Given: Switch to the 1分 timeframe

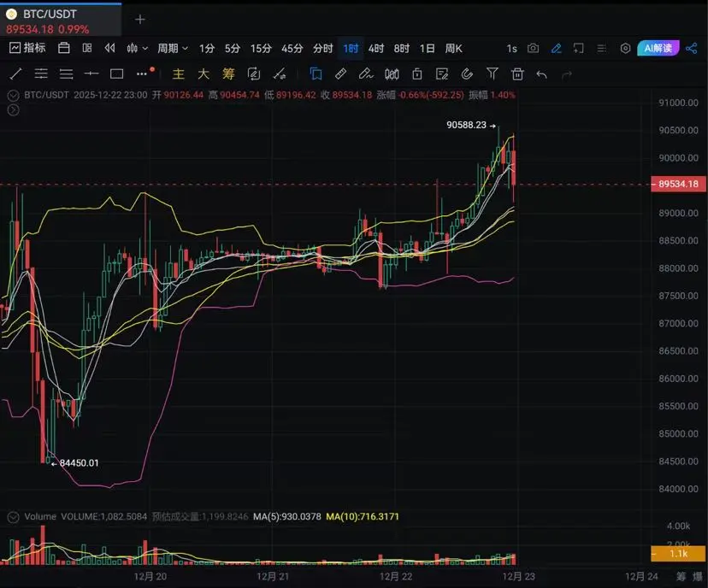Looking at the screenshot, I should (207, 48).
